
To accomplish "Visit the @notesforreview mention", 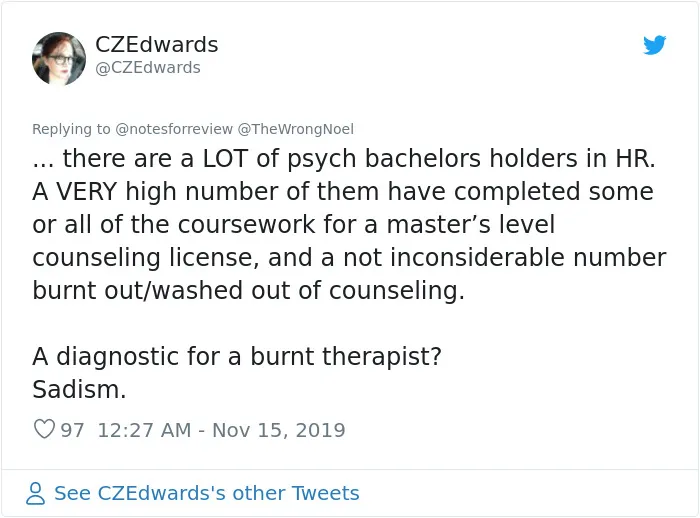I will (x=174, y=129).
